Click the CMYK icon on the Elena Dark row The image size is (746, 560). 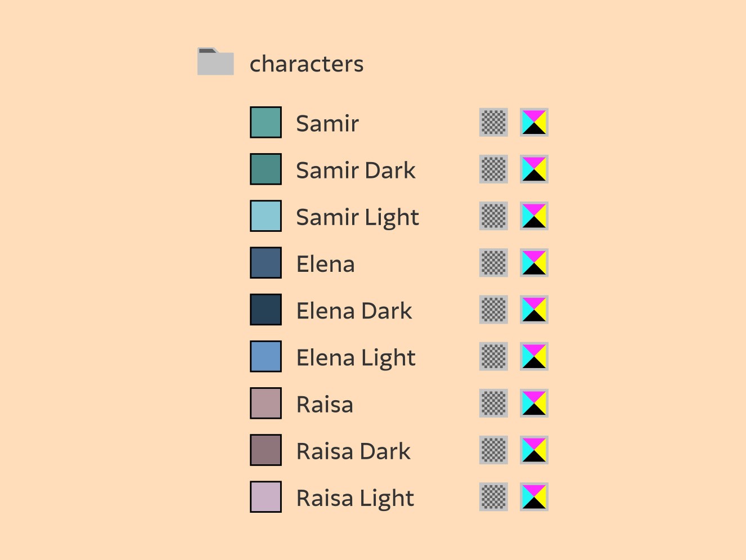(x=534, y=310)
